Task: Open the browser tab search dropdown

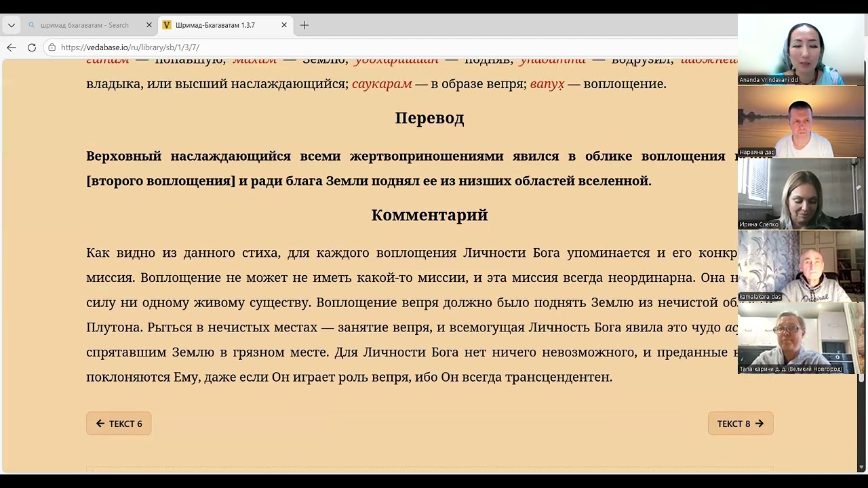Action: tap(12, 25)
